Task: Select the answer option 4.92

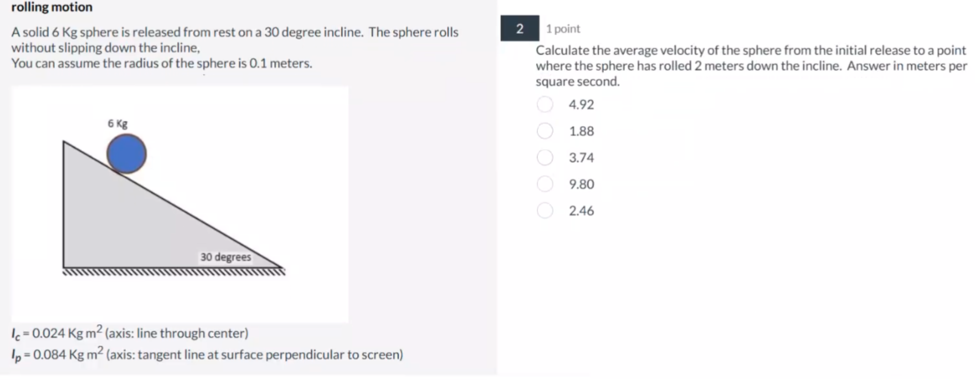Action: click(x=581, y=104)
